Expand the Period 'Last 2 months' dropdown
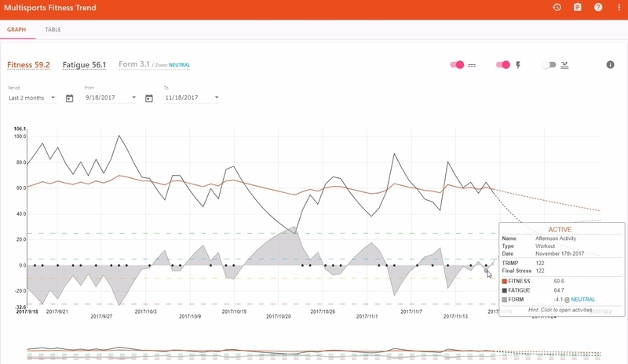Image resolution: width=628 pixels, height=364 pixels. 32,98
